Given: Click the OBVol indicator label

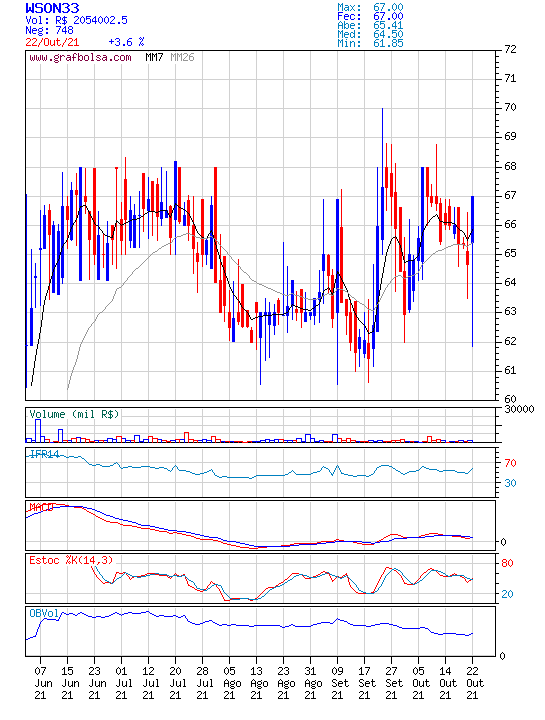Looking at the screenshot, I should pyautogui.click(x=44, y=613).
